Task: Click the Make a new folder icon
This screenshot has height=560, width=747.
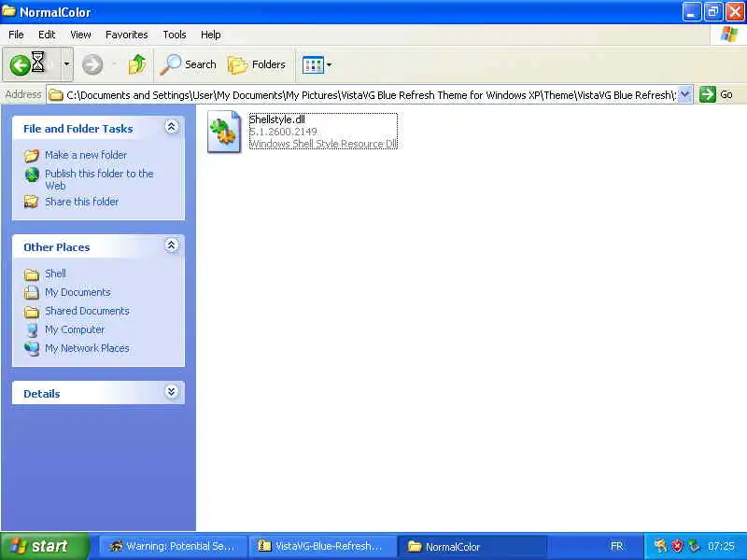Action: (x=32, y=155)
